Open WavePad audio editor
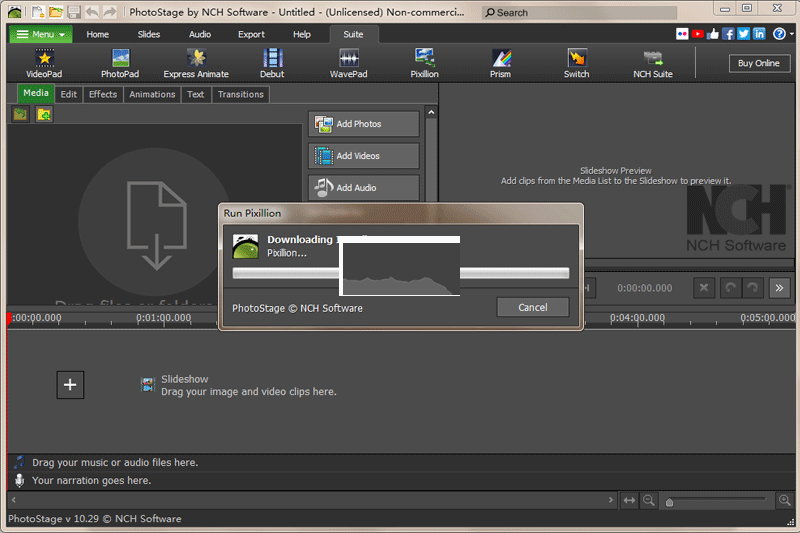Screen dimensions: 800x533 tap(348, 63)
